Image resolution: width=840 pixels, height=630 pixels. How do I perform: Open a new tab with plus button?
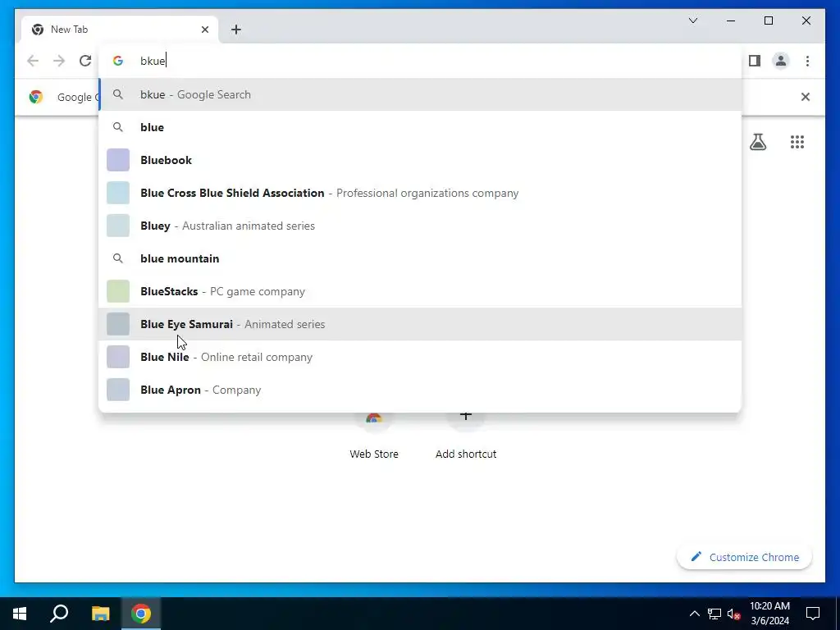click(x=235, y=30)
